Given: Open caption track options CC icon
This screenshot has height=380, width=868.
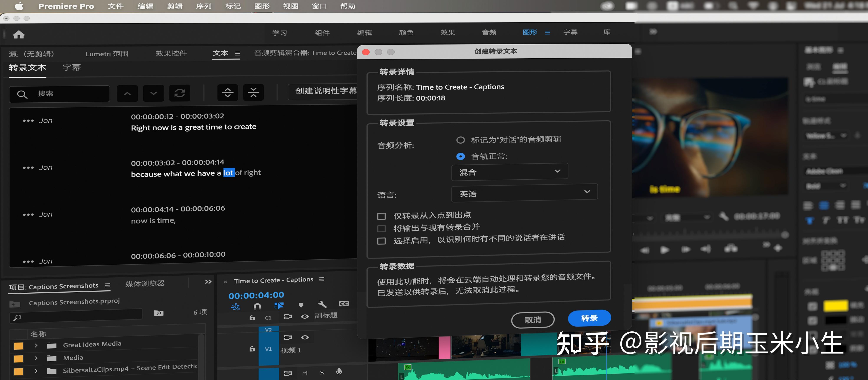Looking at the screenshot, I should 344,303.
